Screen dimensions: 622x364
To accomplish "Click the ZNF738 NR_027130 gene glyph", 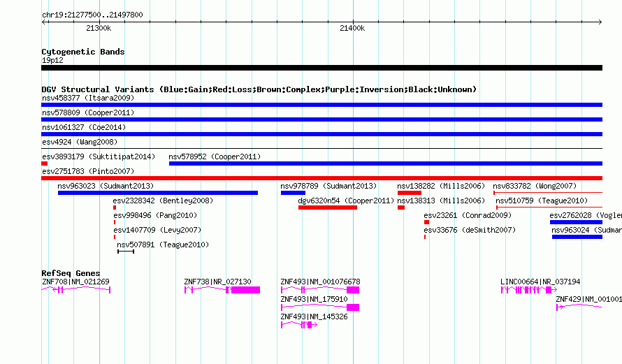I will click(222, 290).
